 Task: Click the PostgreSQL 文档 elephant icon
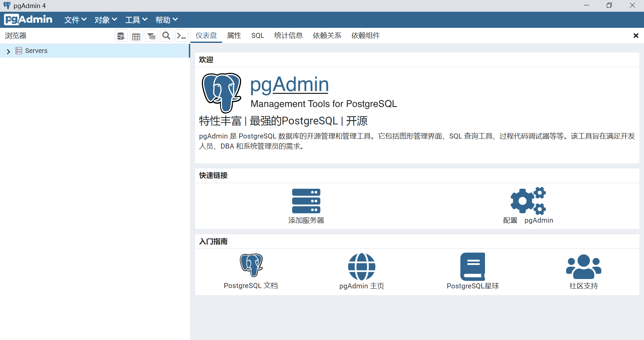pyautogui.click(x=251, y=265)
